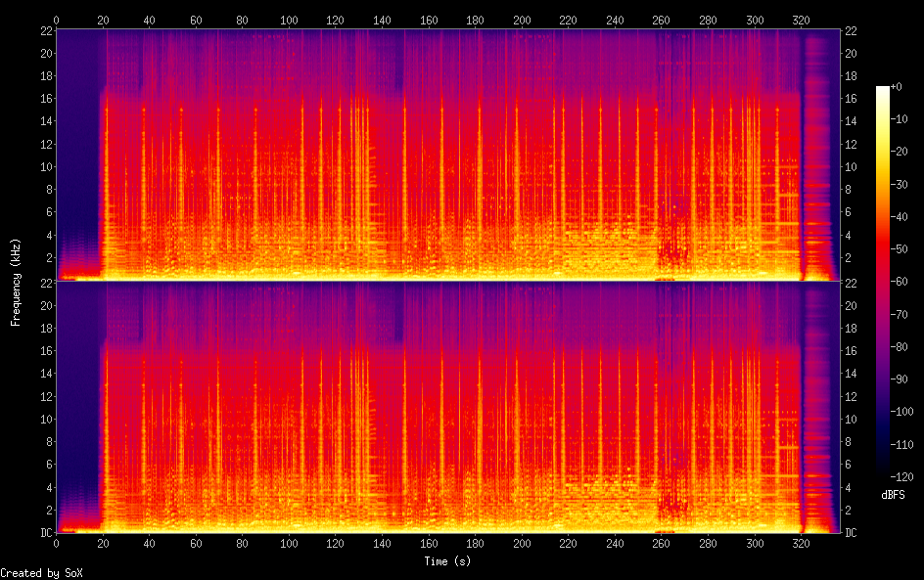Image resolution: width=924 pixels, height=580 pixels.
Task: Click the '-40' color scale label
Action: click(x=899, y=217)
